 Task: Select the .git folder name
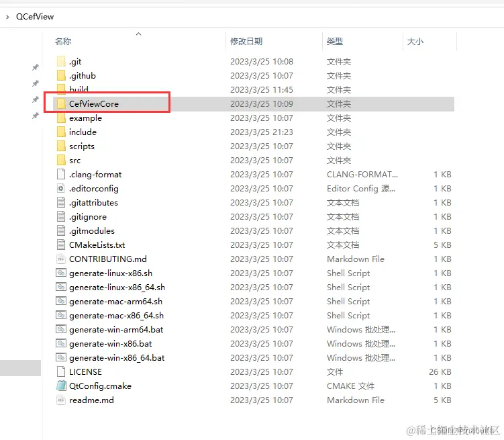click(75, 61)
